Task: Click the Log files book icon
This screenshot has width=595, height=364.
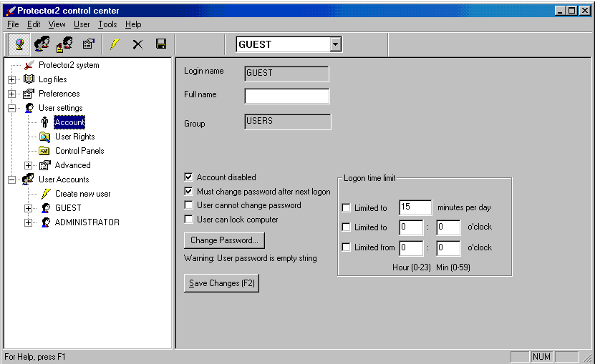Action: [29, 79]
